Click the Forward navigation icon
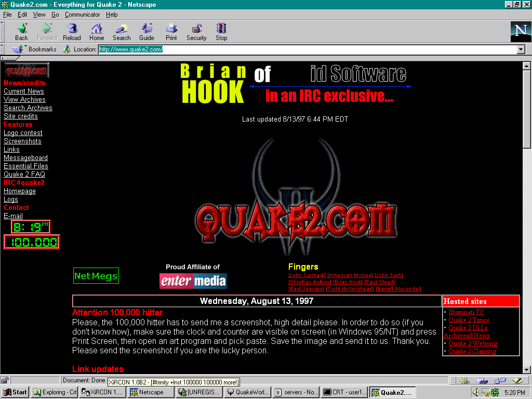532x399 pixels. 47,32
